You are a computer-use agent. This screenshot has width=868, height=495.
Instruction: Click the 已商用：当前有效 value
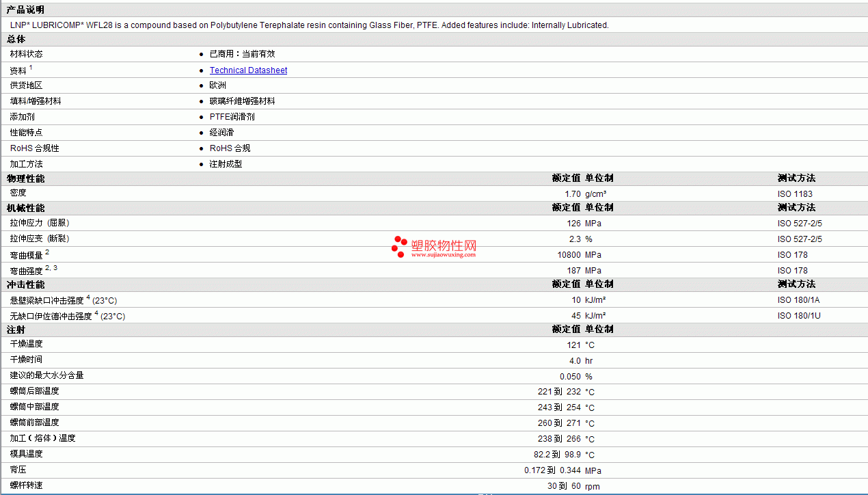tap(242, 54)
